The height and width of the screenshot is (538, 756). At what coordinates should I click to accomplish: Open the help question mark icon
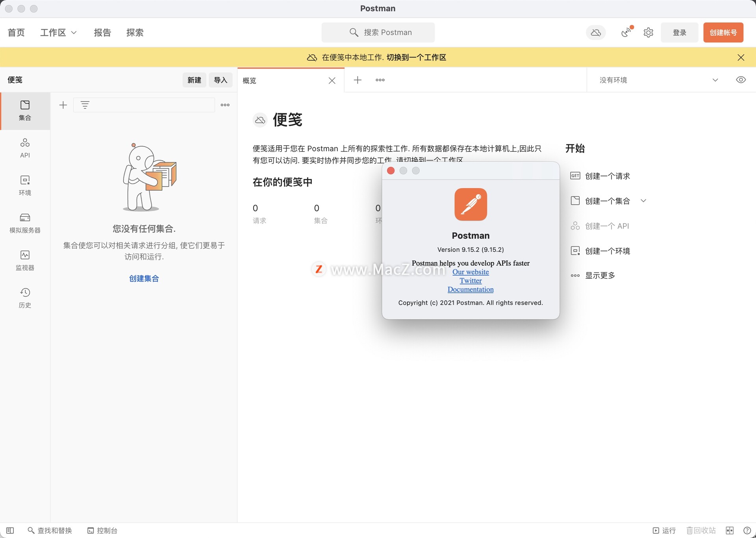pos(747,531)
